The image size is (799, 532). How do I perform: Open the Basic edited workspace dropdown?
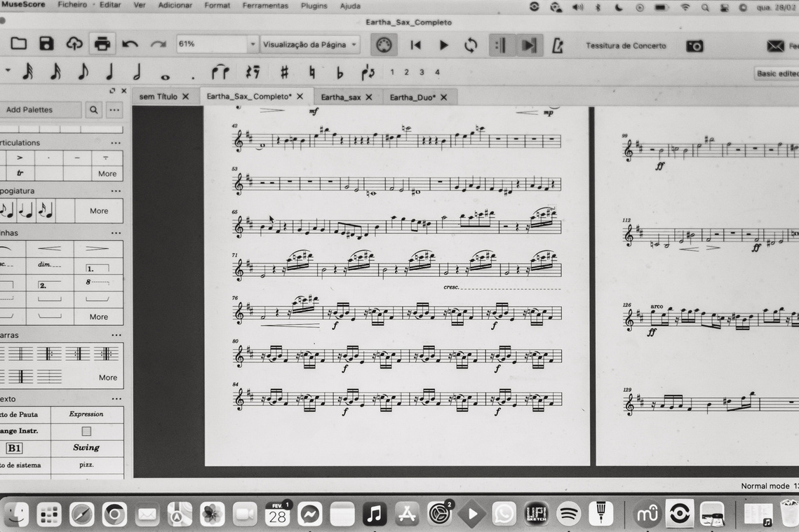777,74
